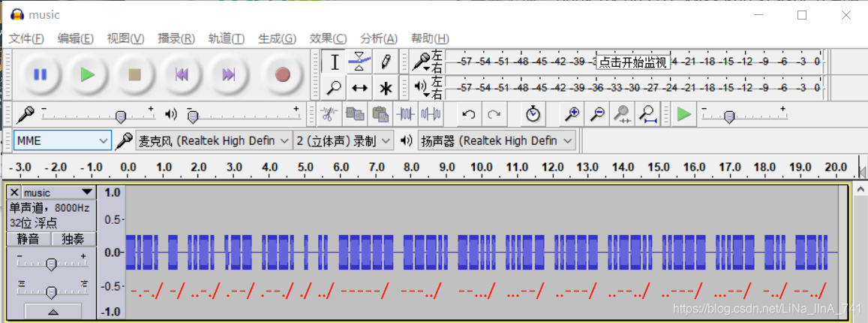
Task: Click the waveform's vertical scale at 0.5
Action: (113, 219)
